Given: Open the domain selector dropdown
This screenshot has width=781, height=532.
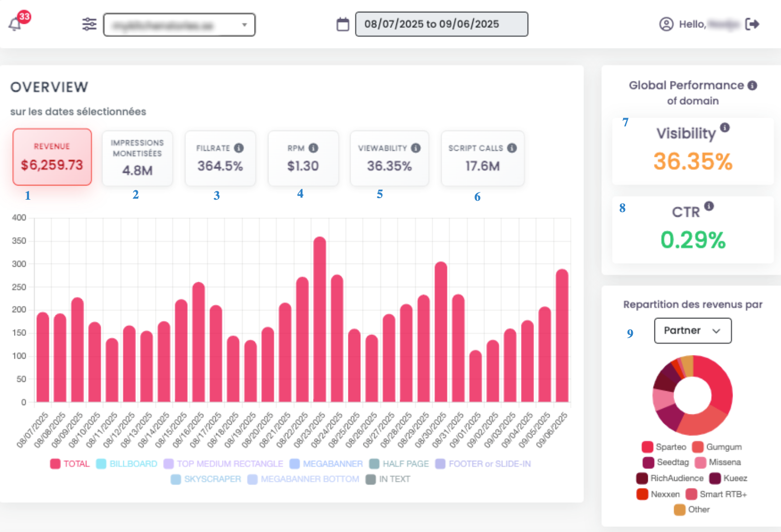Looking at the screenshot, I should pos(179,25).
